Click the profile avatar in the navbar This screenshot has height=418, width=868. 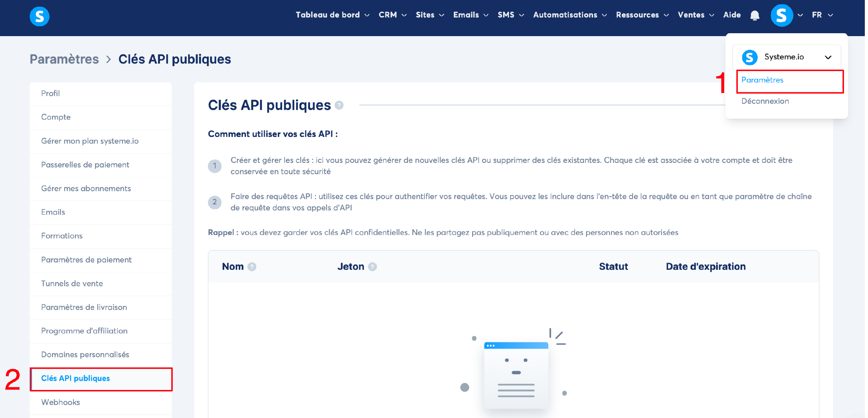click(781, 16)
